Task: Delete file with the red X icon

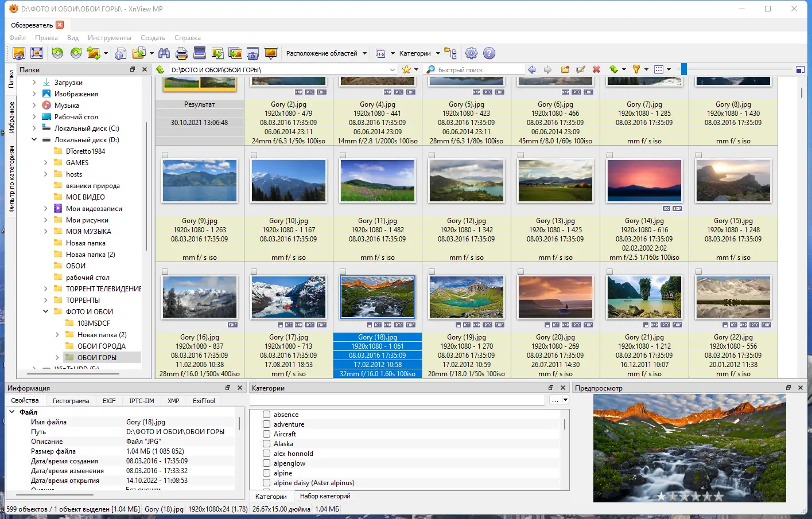Action: (596, 69)
